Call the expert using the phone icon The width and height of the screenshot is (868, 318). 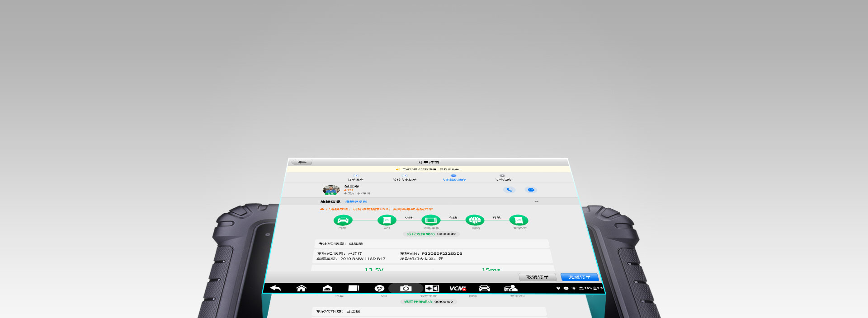509,190
